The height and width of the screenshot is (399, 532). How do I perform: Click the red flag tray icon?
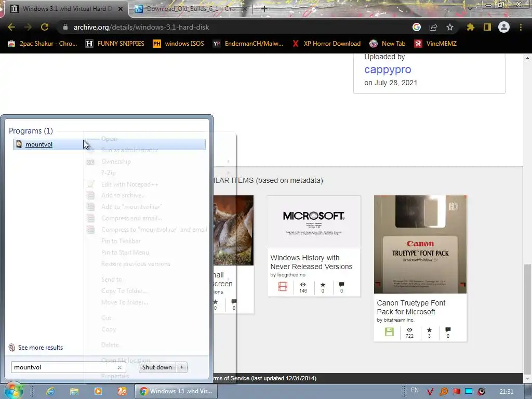[x=456, y=392]
